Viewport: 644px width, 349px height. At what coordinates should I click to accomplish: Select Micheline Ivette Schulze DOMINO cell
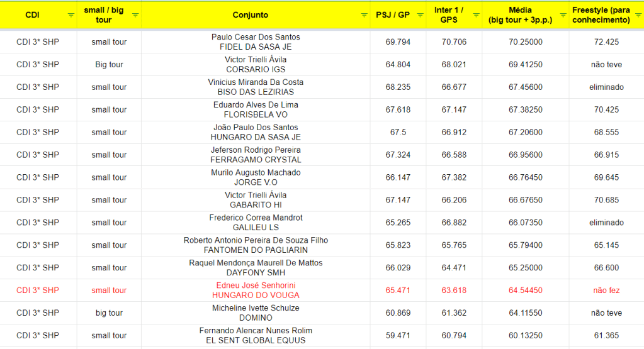tap(256, 313)
